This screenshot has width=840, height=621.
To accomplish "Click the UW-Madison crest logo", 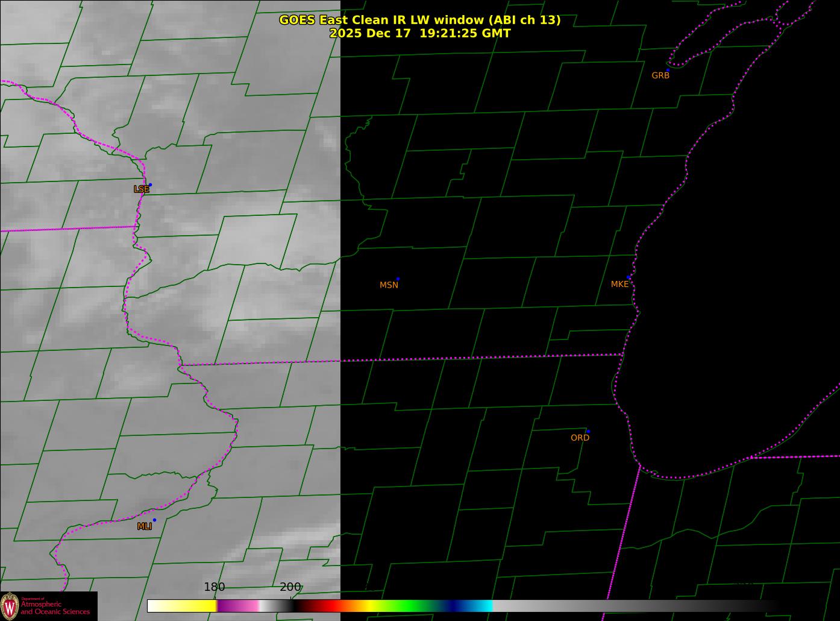I will (10, 606).
